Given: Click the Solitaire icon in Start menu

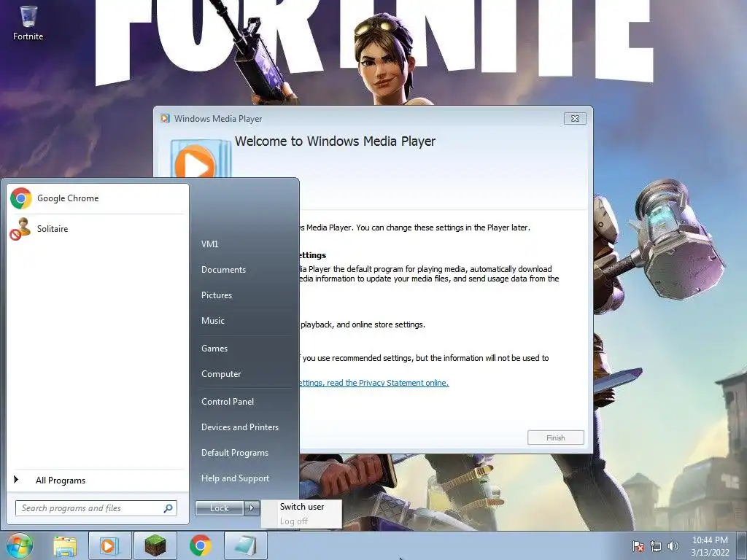Looking at the screenshot, I should point(20,229).
